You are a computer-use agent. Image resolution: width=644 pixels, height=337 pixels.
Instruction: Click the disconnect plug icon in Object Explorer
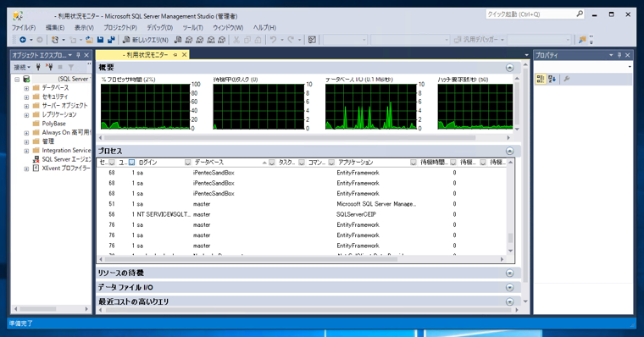[x=49, y=67]
